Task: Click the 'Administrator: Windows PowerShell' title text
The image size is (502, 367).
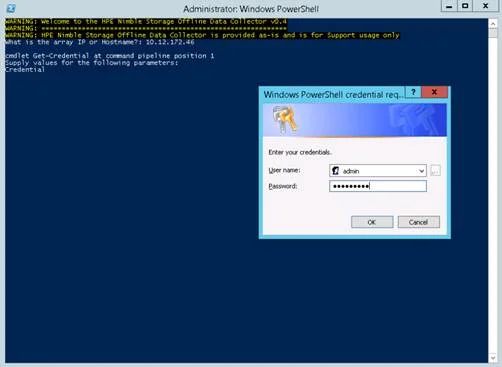Action: click(251, 9)
